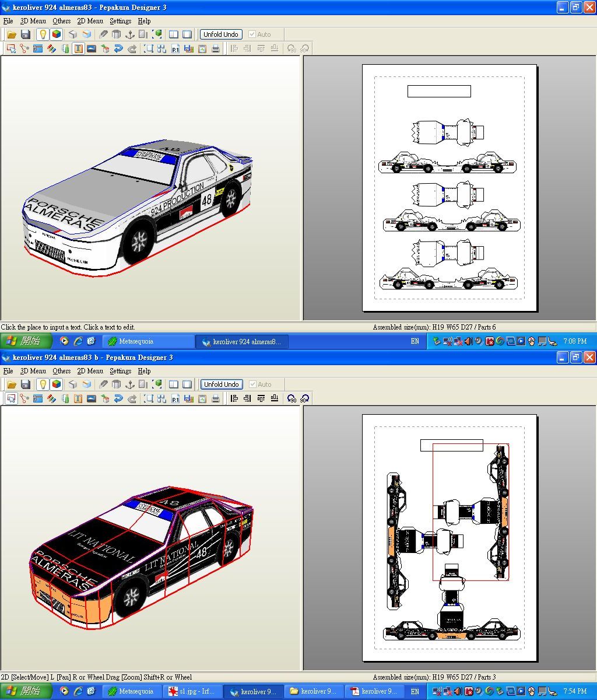Viewport: 597px width, 700px height.
Task: Open the 2D Menu in the lower window
Action: pyautogui.click(x=90, y=371)
